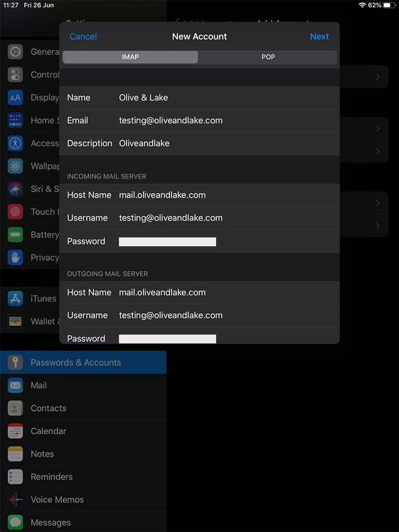Open Privacy hand icon
Screen dimensions: 399x532
(15, 258)
